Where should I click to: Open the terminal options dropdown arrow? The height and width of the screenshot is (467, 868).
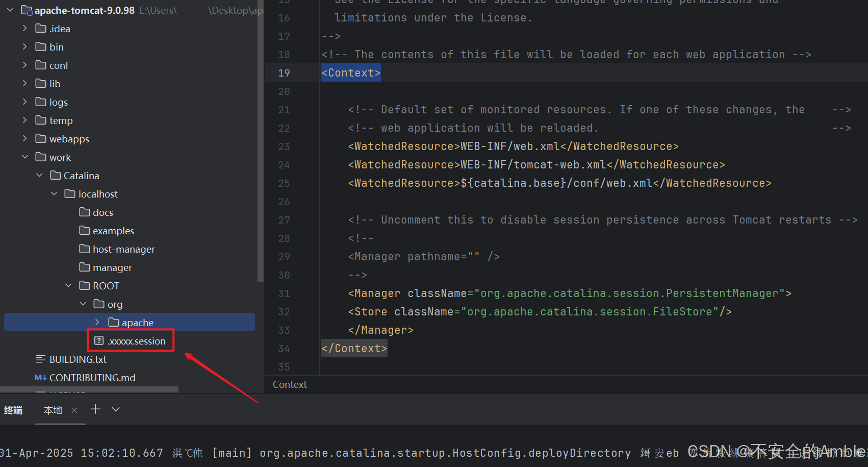(x=116, y=409)
